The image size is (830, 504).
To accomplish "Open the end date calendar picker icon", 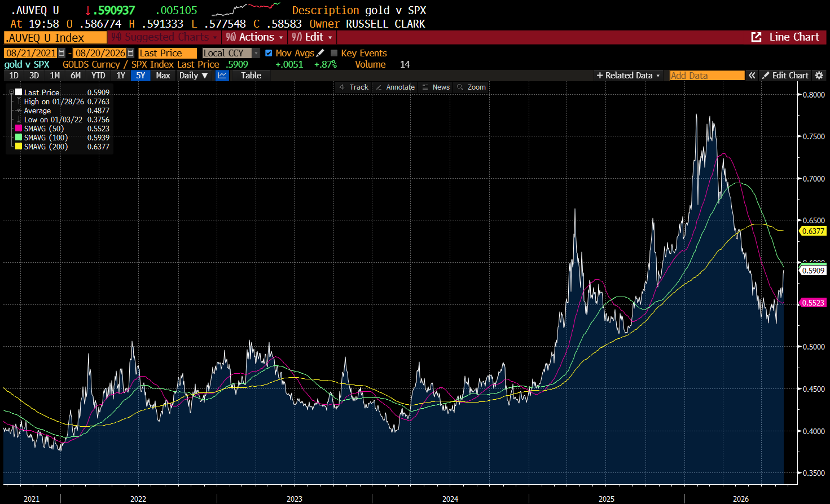I will [x=131, y=53].
